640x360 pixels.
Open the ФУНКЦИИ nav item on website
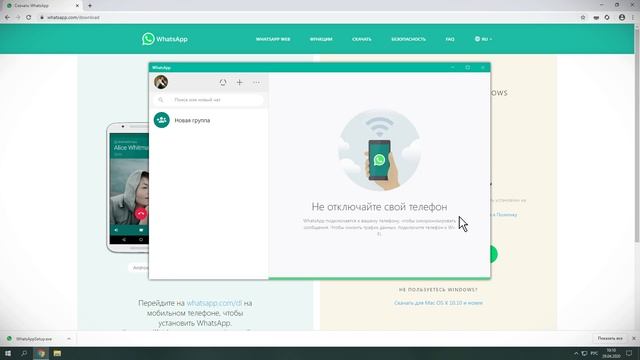pyautogui.click(x=321, y=39)
